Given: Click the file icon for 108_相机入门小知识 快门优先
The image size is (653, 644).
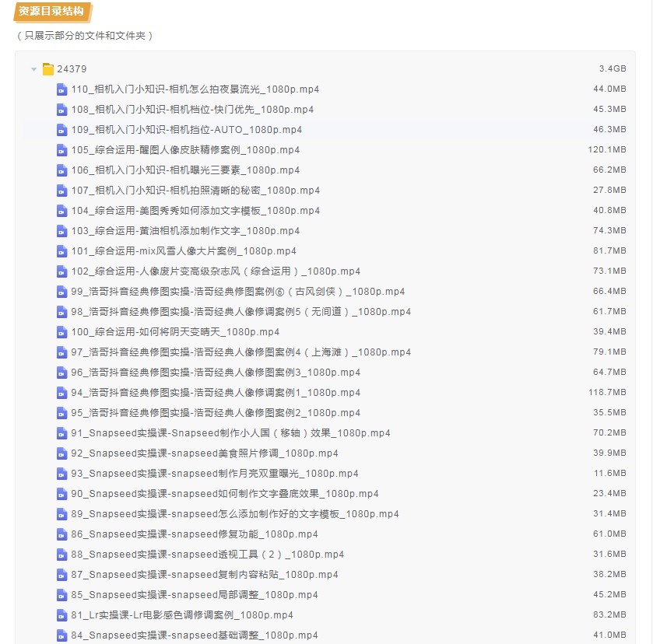Looking at the screenshot, I should point(61,110).
